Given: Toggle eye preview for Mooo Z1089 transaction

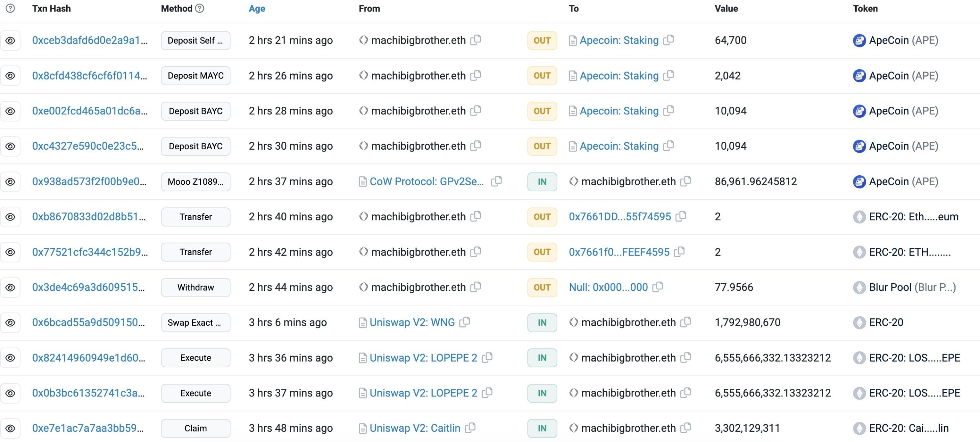Looking at the screenshot, I should [x=10, y=181].
